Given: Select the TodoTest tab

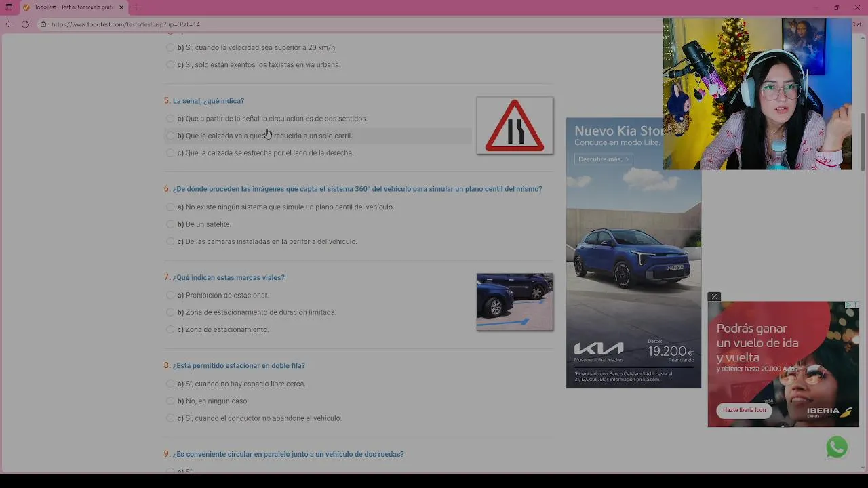Looking at the screenshot, I should pos(73,7).
